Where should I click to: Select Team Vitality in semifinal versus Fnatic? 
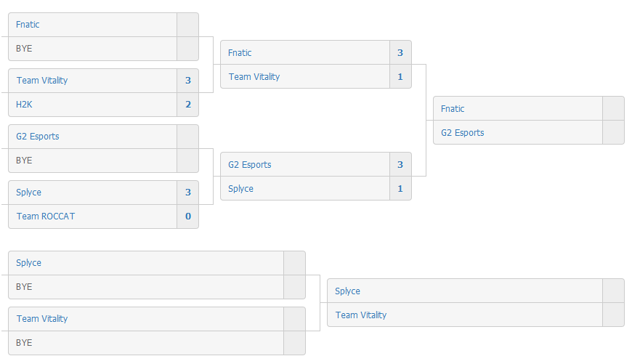pyautogui.click(x=254, y=77)
